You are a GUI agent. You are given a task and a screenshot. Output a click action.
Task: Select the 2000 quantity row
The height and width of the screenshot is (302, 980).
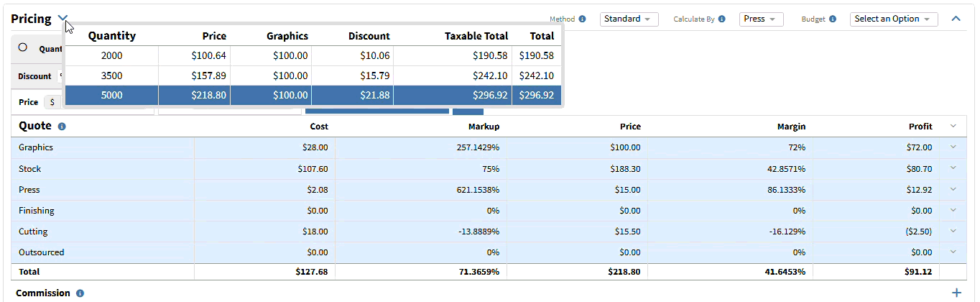(x=111, y=55)
